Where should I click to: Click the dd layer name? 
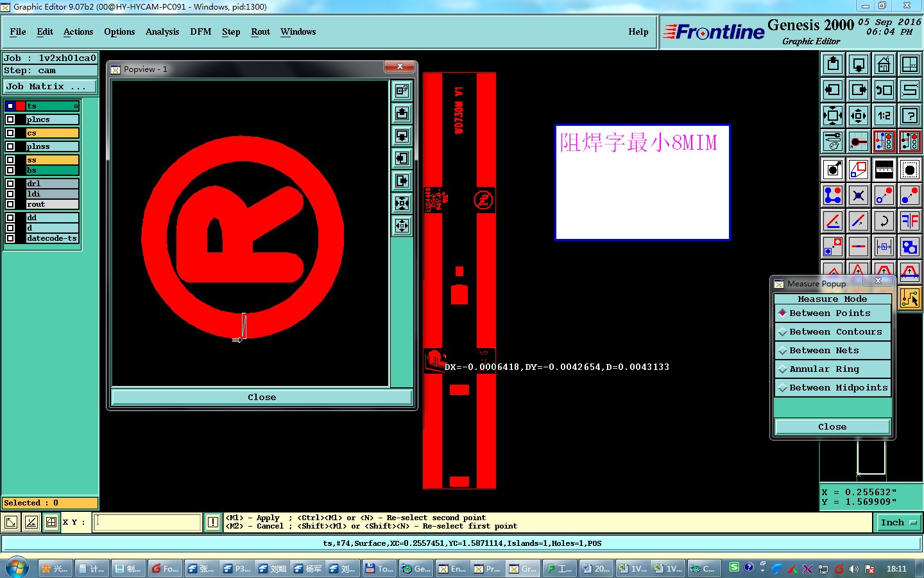[53, 218]
